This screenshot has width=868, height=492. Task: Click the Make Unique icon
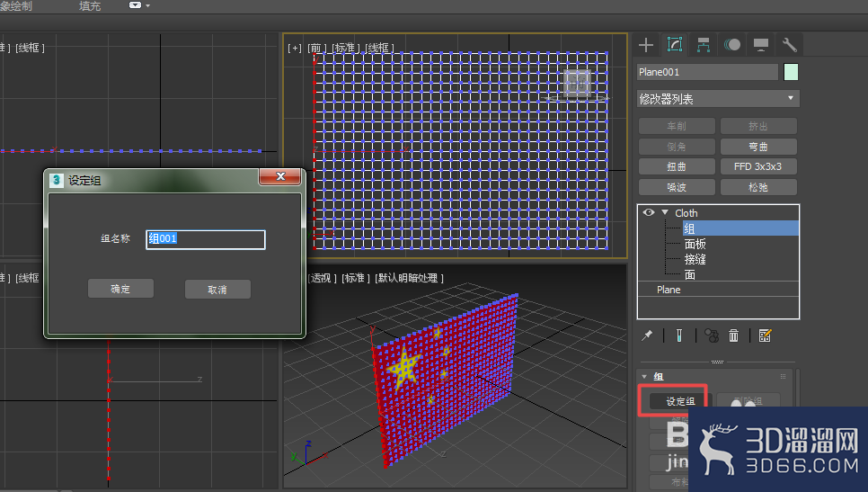click(x=712, y=335)
